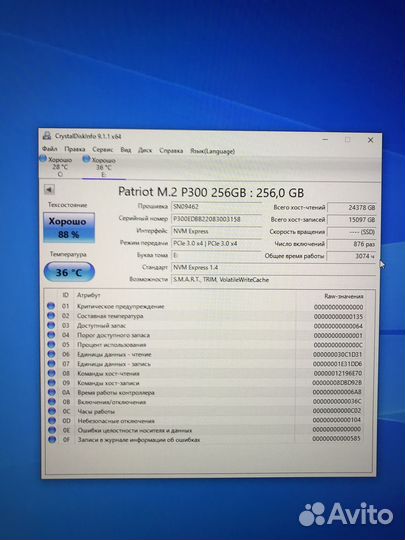This screenshot has width=405, height=540.
Task: Click the status dot for attribute 04
Action: point(51,335)
